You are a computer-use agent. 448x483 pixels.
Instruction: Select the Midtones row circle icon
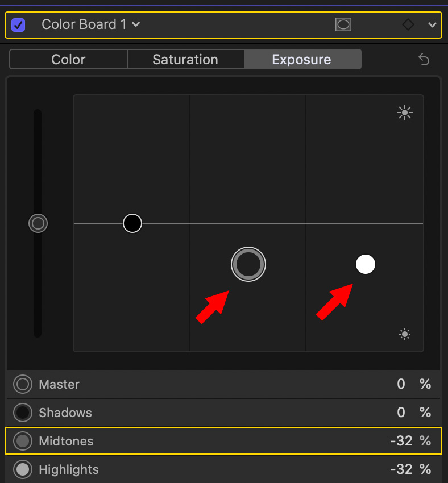[23, 441]
